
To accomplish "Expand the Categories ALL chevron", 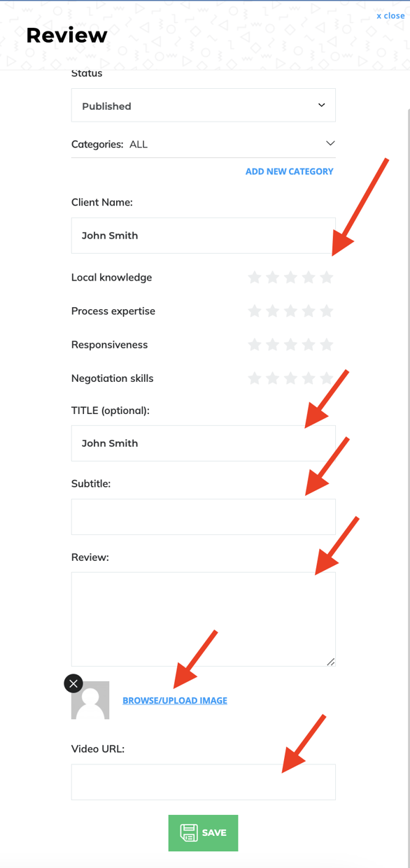I will pyautogui.click(x=330, y=143).
